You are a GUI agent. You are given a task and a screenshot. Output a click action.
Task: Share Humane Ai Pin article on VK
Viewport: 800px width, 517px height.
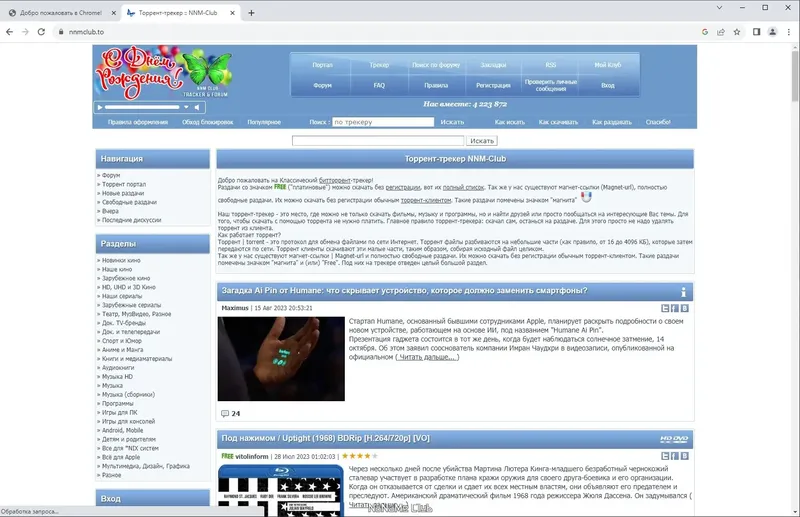(x=685, y=308)
